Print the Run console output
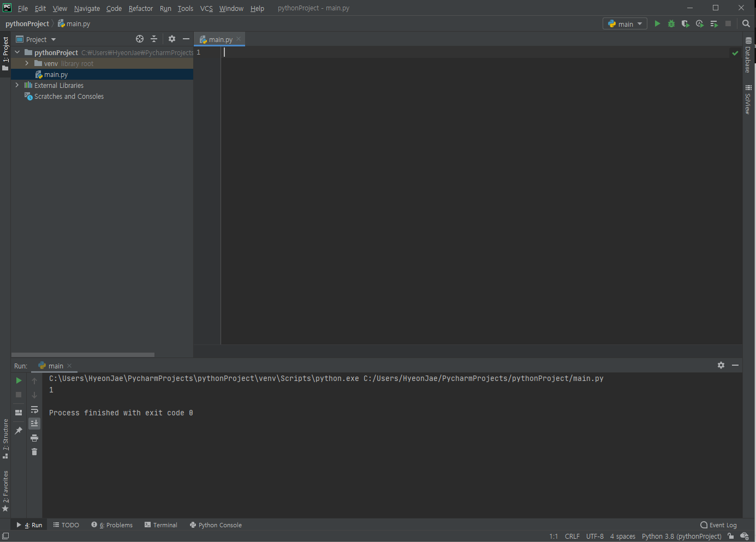 tap(34, 438)
